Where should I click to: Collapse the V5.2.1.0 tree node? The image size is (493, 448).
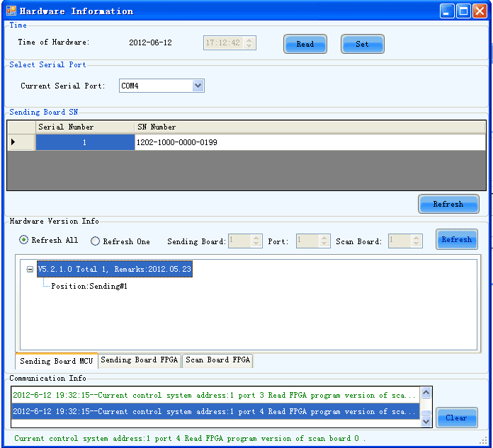tap(31, 270)
